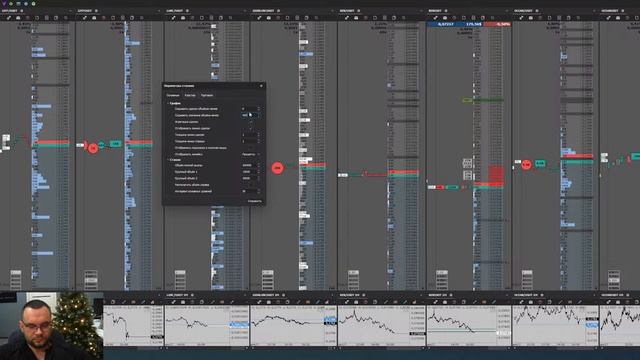Click second toolbar icon in the fifth panel
This screenshot has width=640, height=360.
pos(356,18)
